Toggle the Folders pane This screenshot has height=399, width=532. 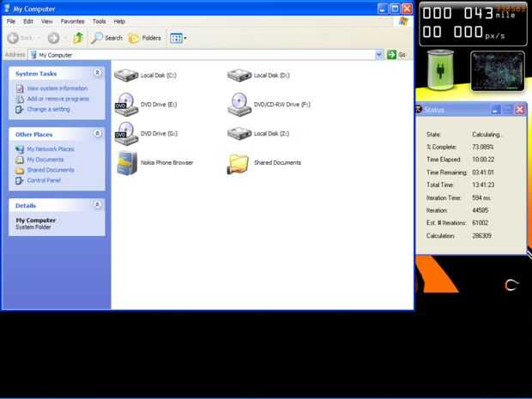145,38
